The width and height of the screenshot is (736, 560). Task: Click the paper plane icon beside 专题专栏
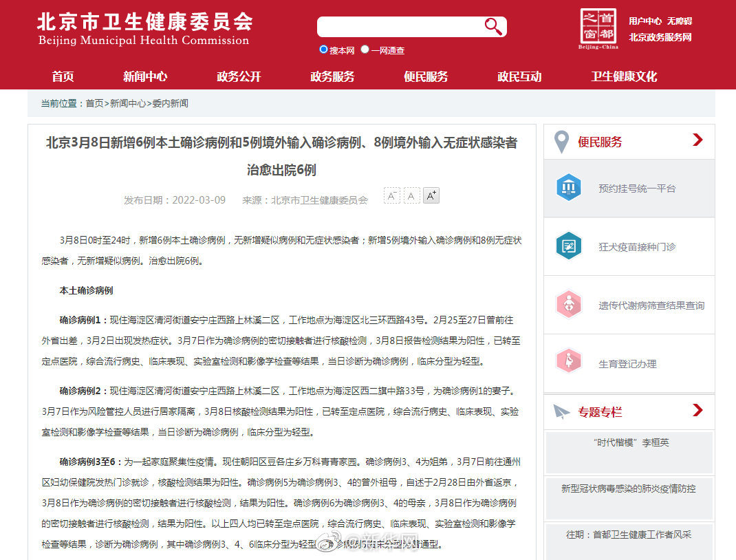(x=561, y=411)
